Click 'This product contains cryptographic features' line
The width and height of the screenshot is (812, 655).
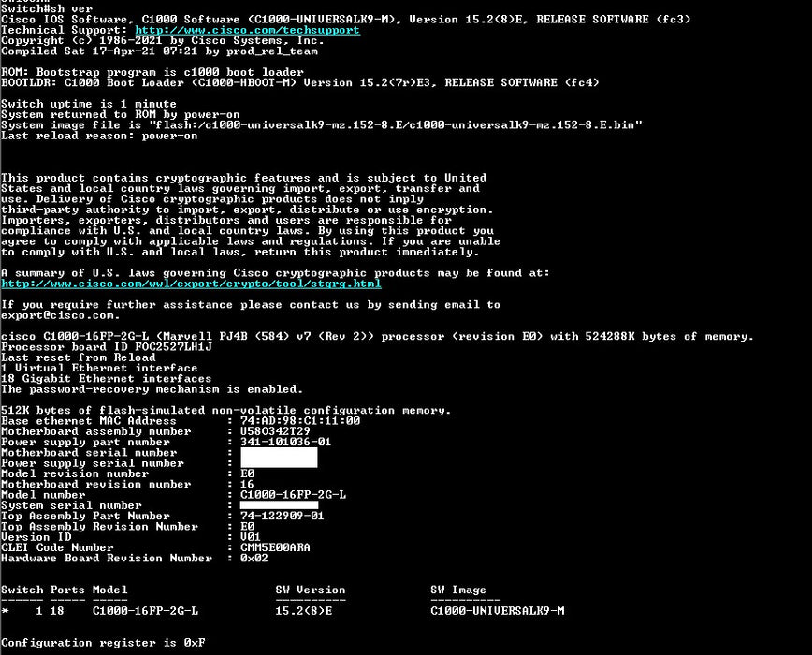pyautogui.click(x=243, y=178)
